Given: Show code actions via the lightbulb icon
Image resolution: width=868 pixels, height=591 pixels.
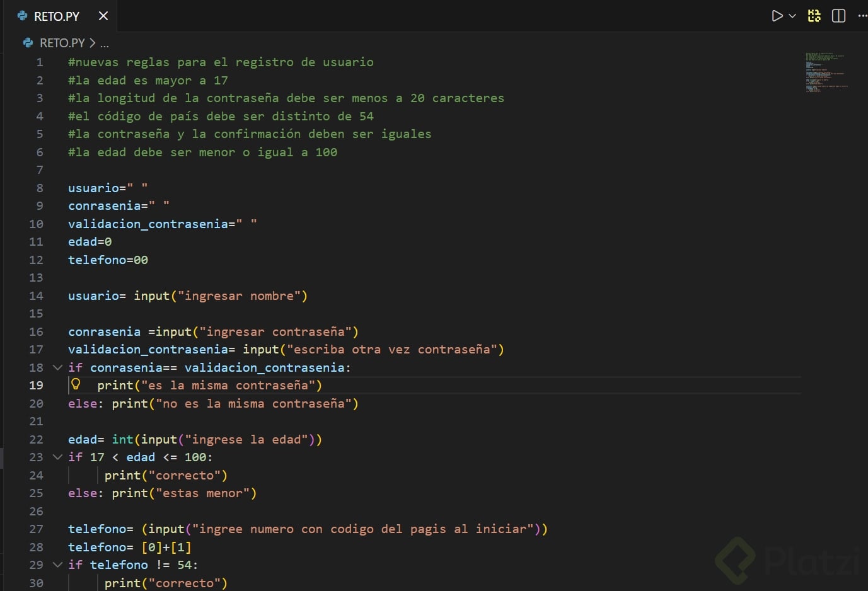Looking at the screenshot, I should pos(76,384).
